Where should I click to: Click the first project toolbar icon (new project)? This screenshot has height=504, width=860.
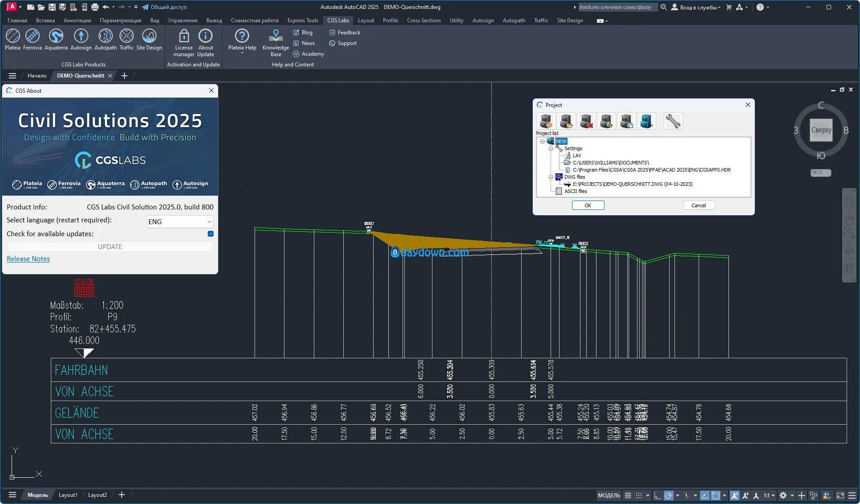[x=546, y=121]
